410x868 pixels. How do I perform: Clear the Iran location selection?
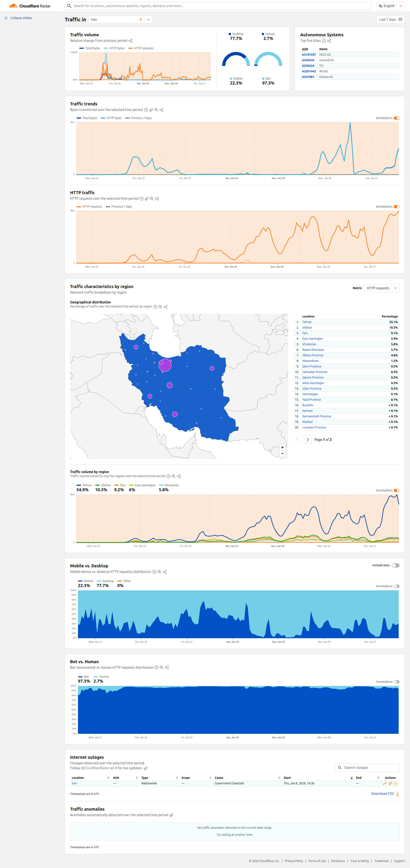point(141,20)
